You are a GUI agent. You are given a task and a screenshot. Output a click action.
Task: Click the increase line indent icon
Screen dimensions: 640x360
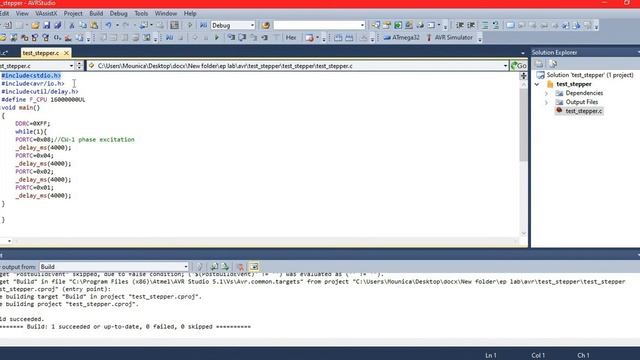[471, 25]
